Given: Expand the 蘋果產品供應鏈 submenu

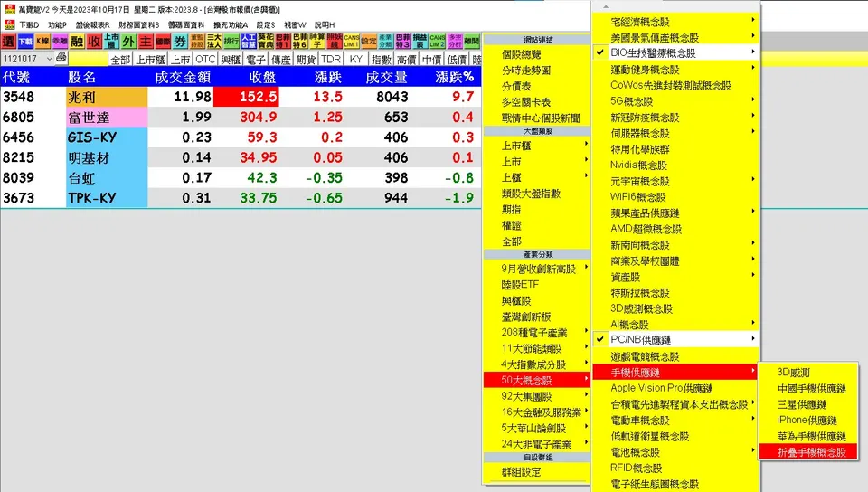Looking at the screenshot, I should (x=676, y=213).
